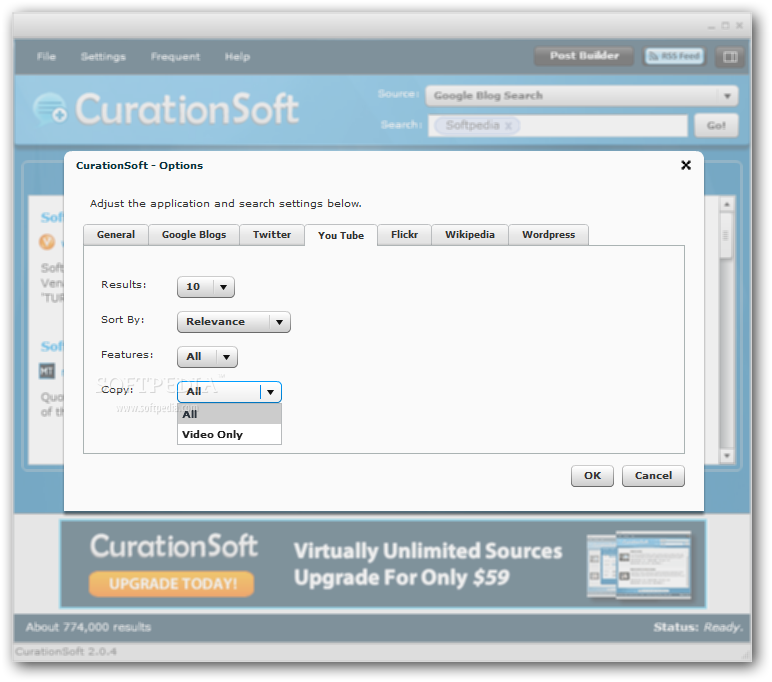Click 'About 774,000 results' status text

tap(89, 627)
